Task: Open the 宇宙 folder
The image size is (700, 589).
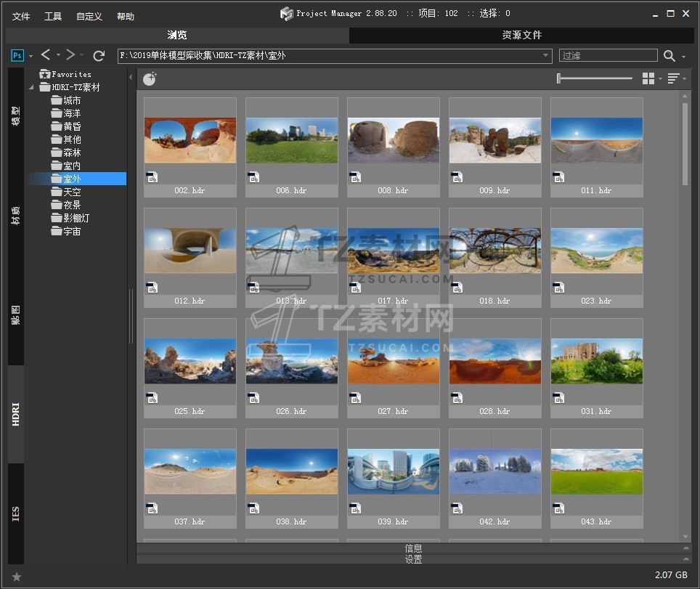Action: coord(66,231)
